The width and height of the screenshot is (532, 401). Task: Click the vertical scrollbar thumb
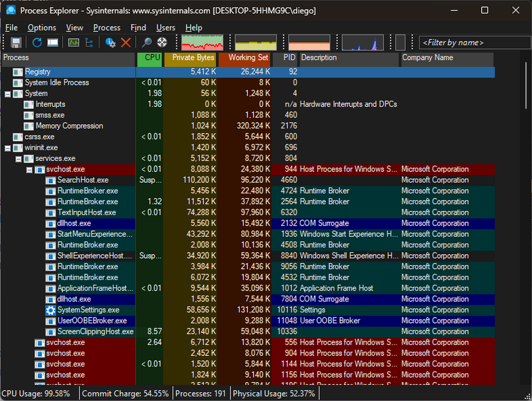click(526, 86)
